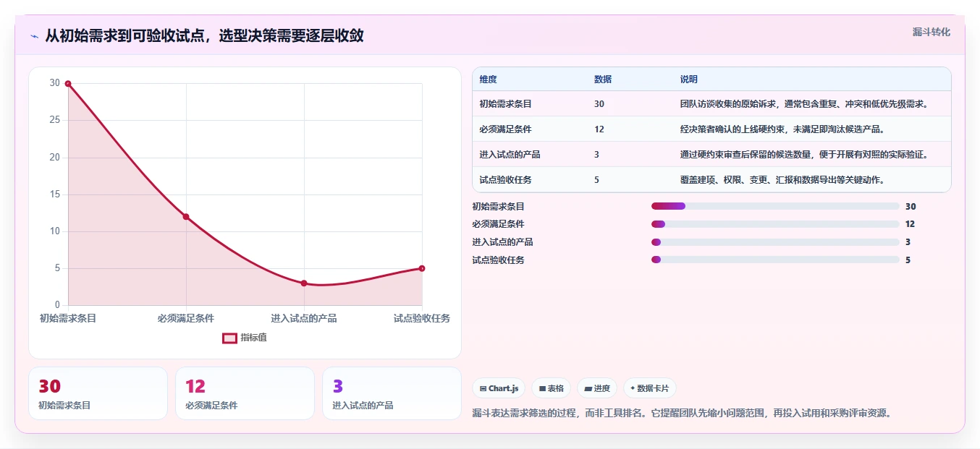Click the value 12 beside the second progress bar
980x449 pixels.
(x=911, y=224)
